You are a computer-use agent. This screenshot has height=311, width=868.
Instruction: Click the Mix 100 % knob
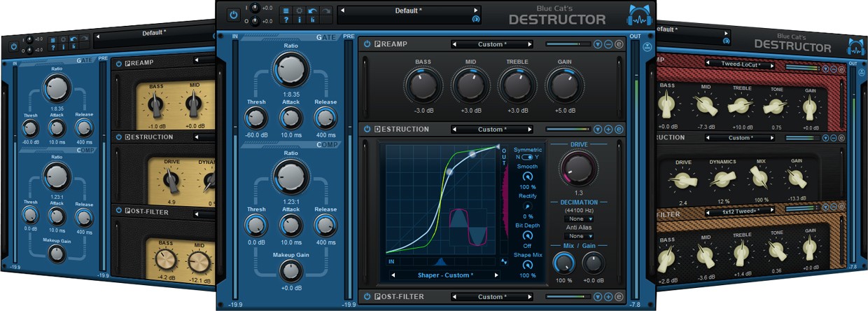click(563, 263)
